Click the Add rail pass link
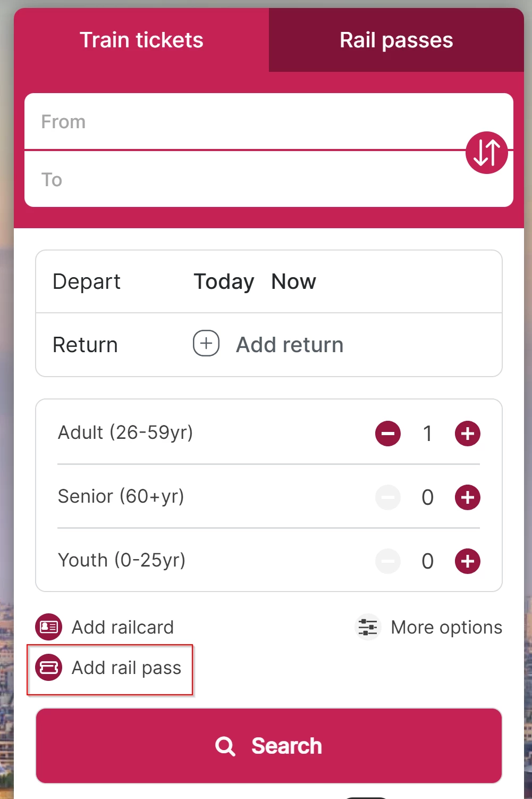The image size is (532, 799). tap(126, 668)
